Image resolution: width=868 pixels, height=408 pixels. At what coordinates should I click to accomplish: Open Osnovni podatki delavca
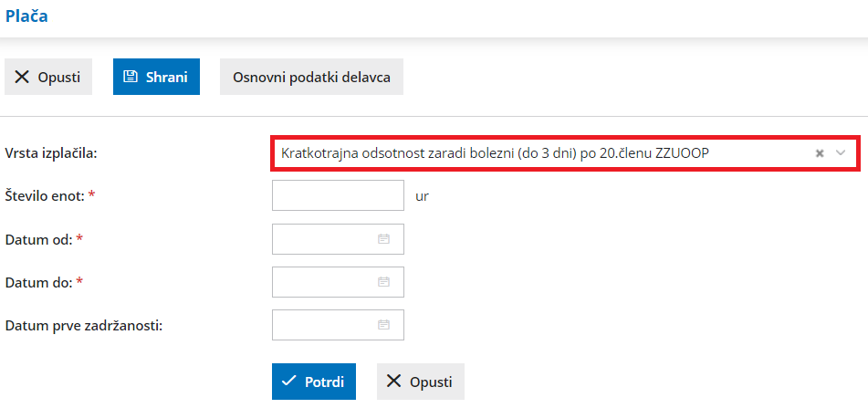(311, 77)
